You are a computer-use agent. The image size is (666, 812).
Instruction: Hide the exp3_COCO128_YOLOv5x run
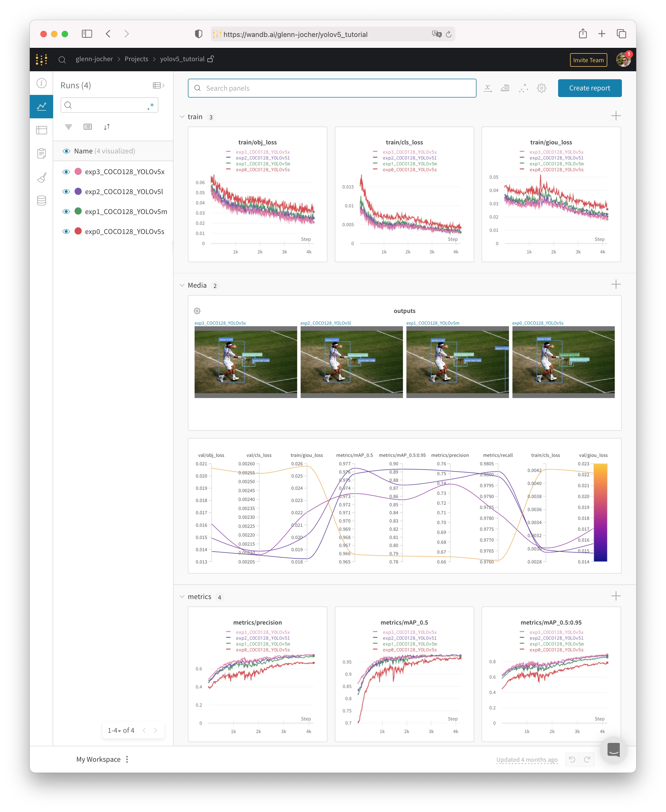pos(66,171)
